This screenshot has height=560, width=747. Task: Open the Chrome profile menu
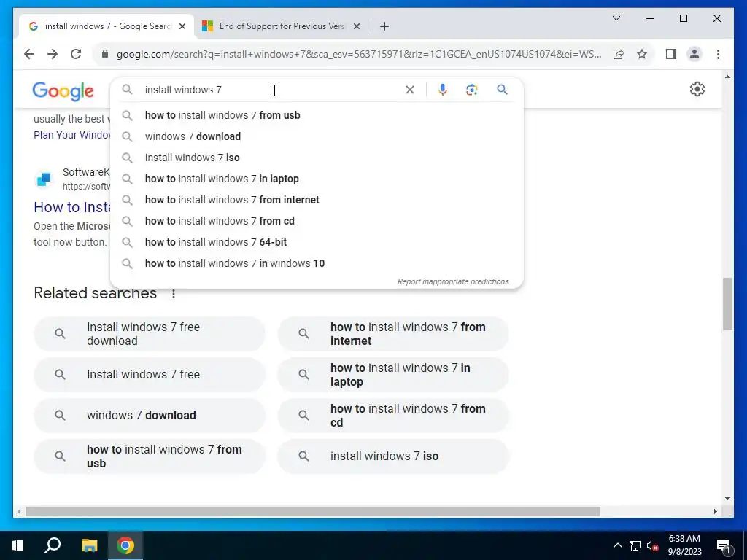tap(694, 54)
